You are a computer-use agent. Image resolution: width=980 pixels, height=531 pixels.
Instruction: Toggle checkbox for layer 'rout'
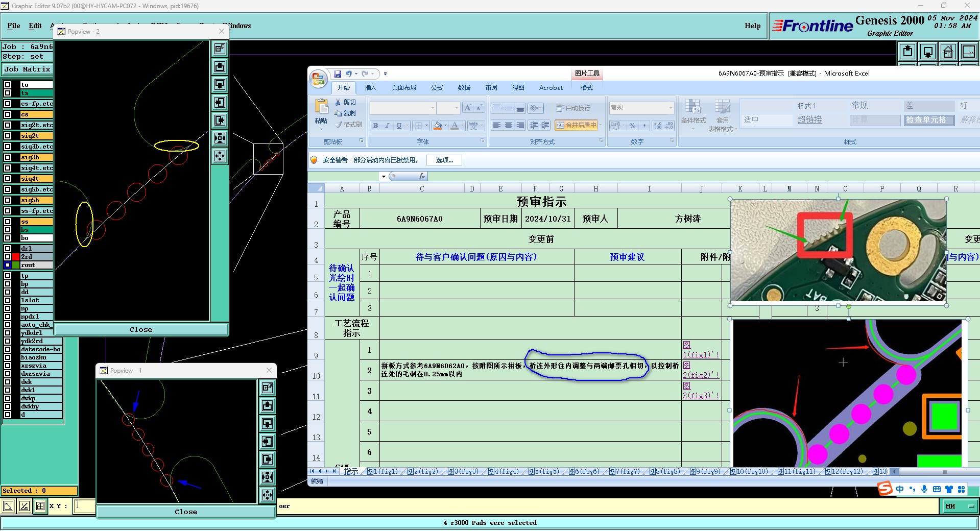(8, 265)
